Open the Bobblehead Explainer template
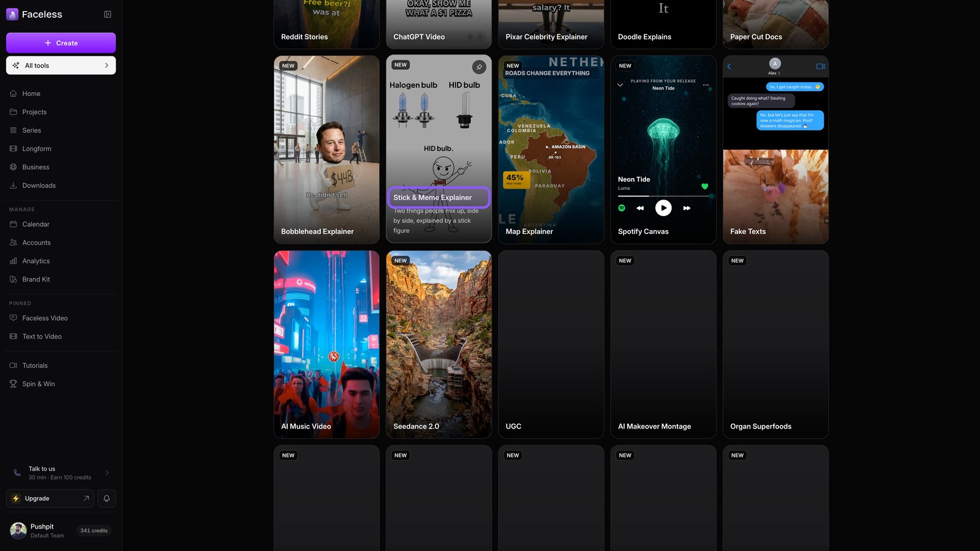The width and height of the screenshot is (980, 551). tap(326, 149)
